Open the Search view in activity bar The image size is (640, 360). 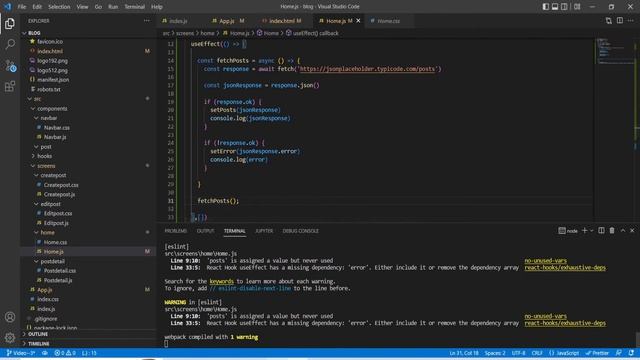(10, 44)
